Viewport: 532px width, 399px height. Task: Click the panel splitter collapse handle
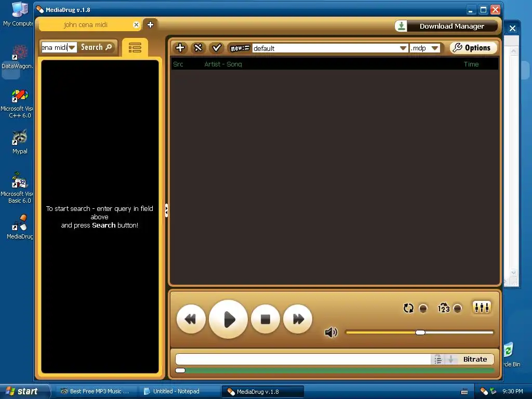coord(166,210)
